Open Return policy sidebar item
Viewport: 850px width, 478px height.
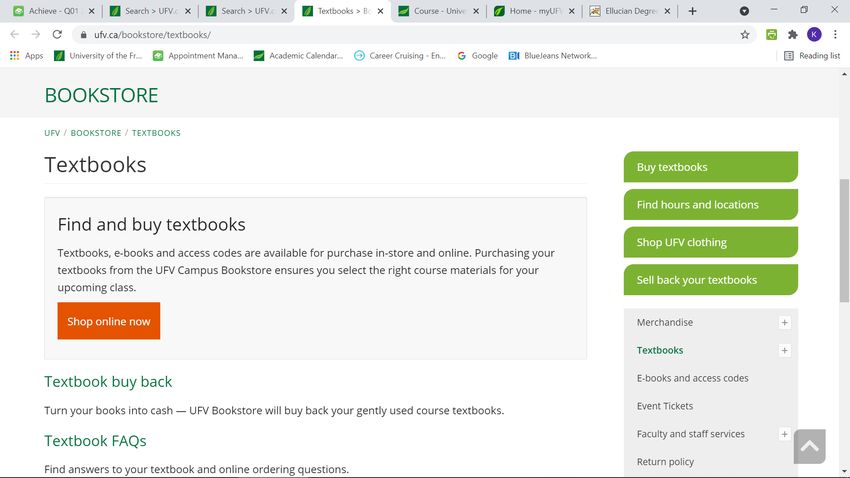point(665,462)
